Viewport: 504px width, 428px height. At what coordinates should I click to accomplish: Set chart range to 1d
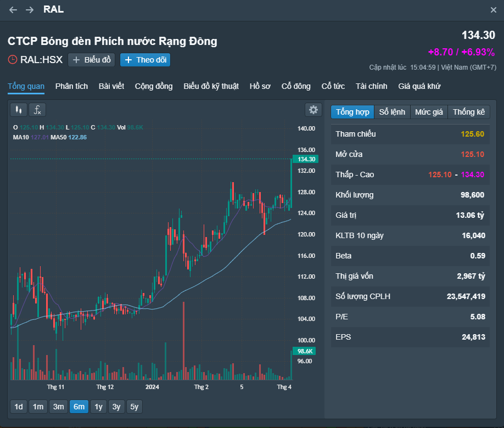coord(19,407)
